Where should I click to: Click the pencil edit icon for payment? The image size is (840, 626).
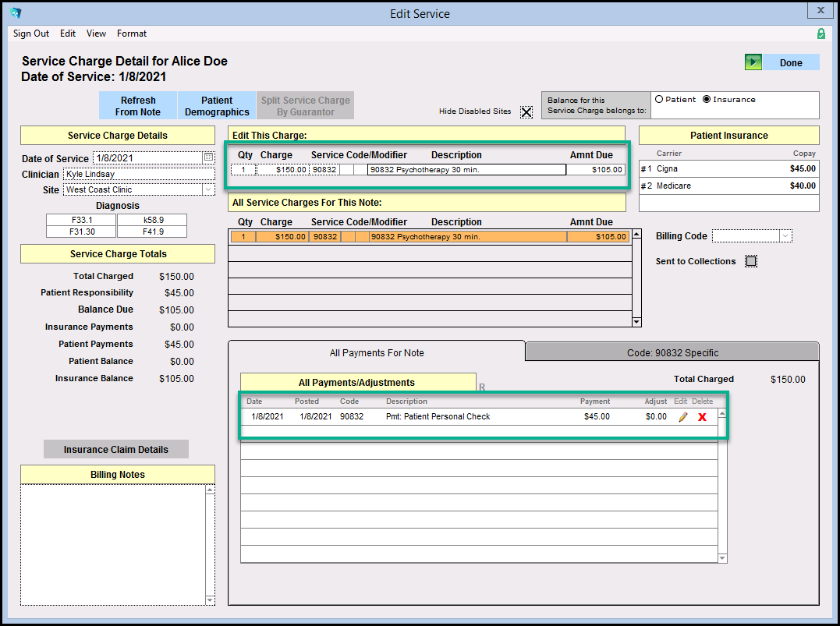[683, 417]
